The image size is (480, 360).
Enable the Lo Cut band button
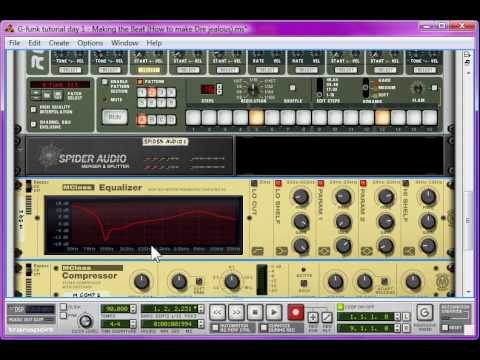[254, 183]
